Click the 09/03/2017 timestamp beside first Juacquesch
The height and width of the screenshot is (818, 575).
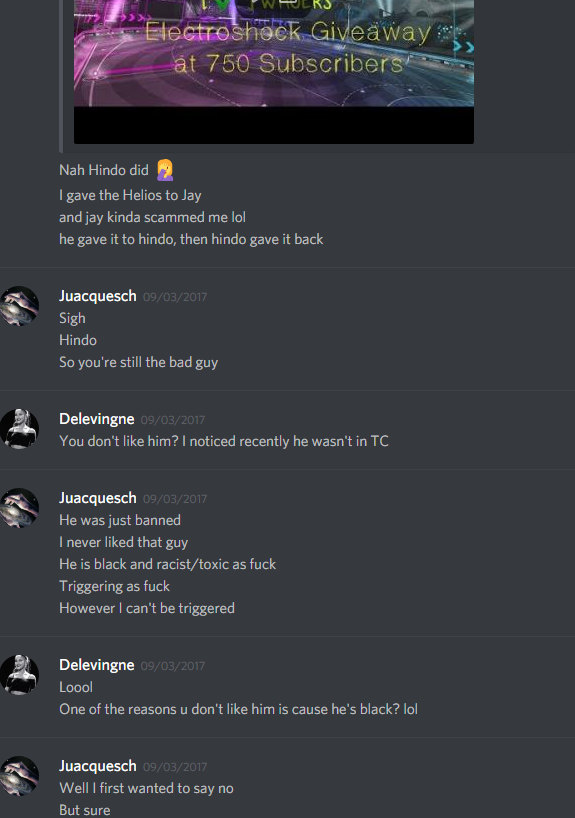[x=175, y=297]
